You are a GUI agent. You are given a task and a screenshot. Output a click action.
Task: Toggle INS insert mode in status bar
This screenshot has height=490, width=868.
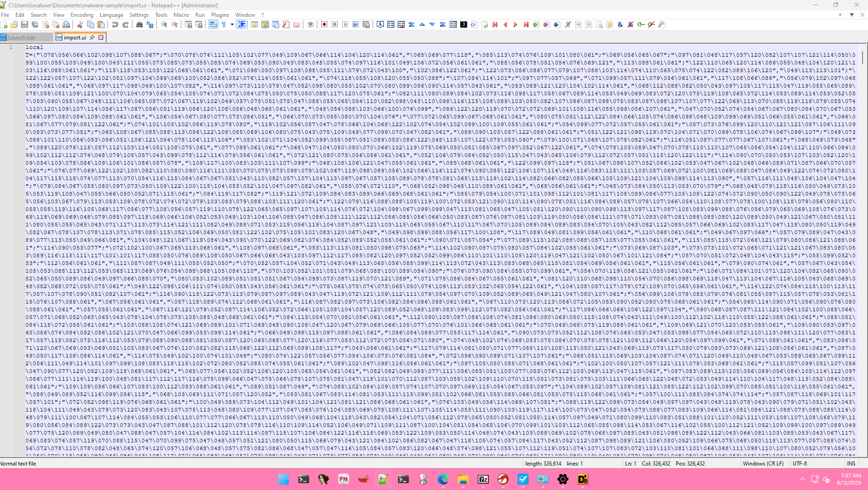coord(851,463)
